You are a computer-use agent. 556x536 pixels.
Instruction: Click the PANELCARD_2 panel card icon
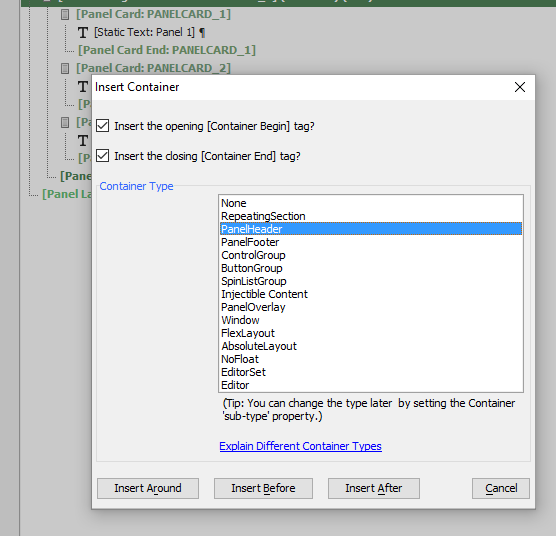tap(65, 68)
